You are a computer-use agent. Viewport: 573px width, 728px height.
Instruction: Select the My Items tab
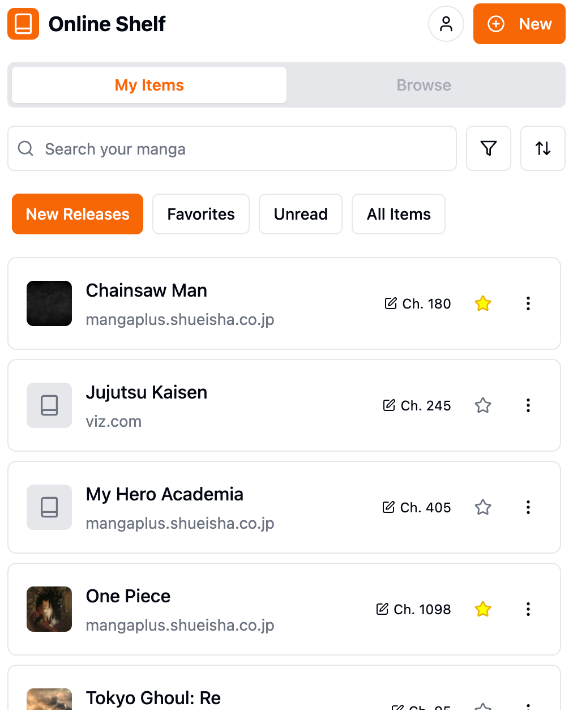(x=149, y=85)
